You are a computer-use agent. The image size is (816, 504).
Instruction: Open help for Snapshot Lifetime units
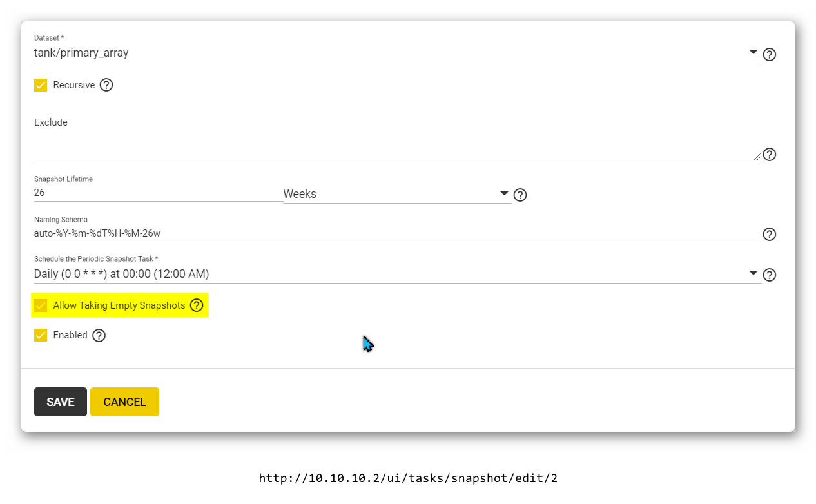pos(520,195)
